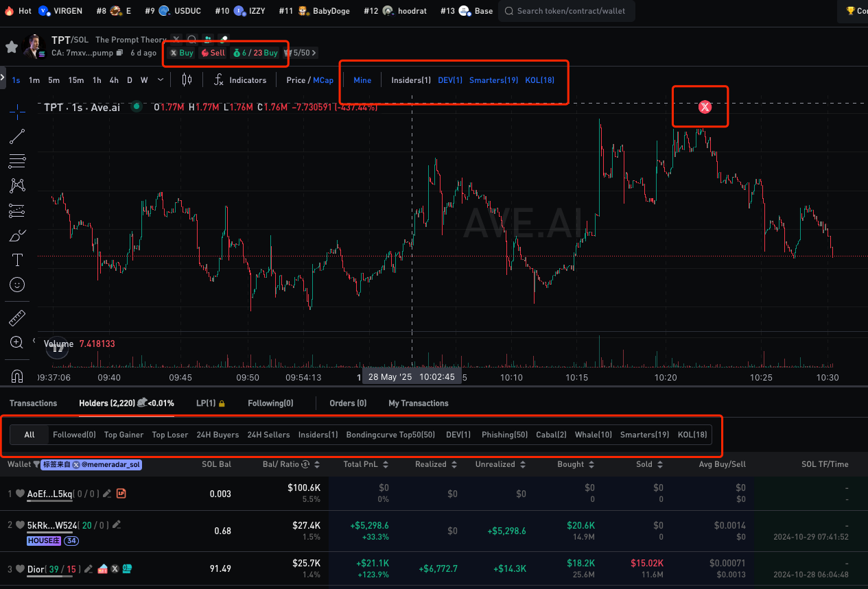The image size is (868, 589).
Task: Select the forecasting and measurement tool
Action: 17,211
